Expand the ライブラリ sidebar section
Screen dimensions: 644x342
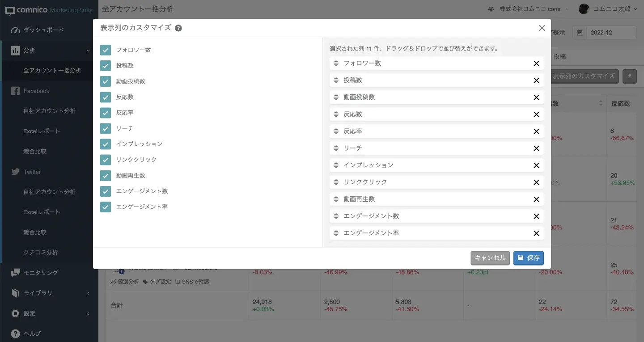[49, 293]
